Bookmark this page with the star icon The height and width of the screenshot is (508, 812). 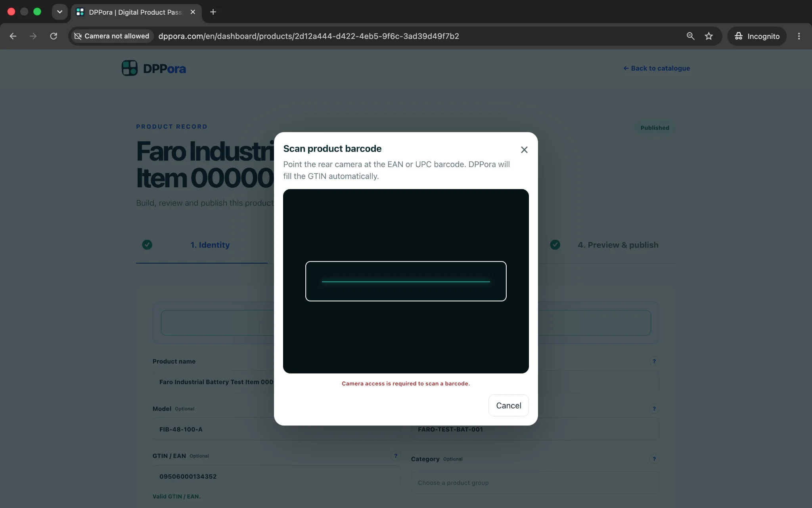tap(709, 36)
